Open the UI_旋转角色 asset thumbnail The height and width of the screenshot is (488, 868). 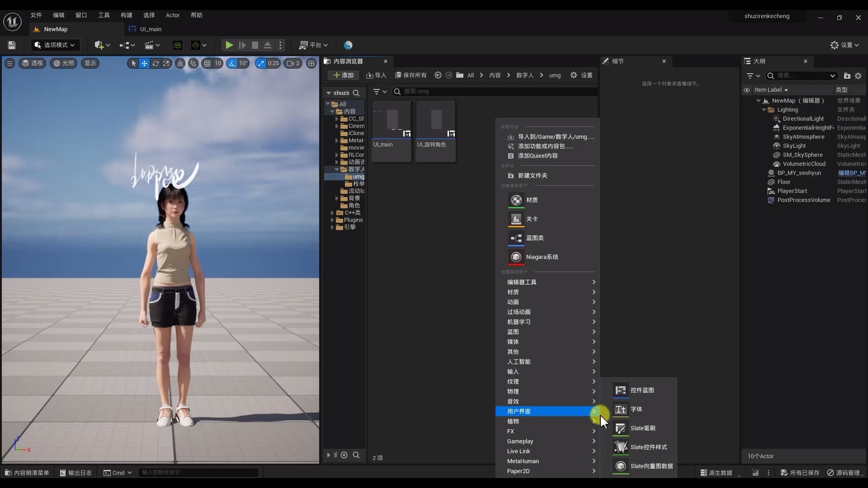pos(435,121)
